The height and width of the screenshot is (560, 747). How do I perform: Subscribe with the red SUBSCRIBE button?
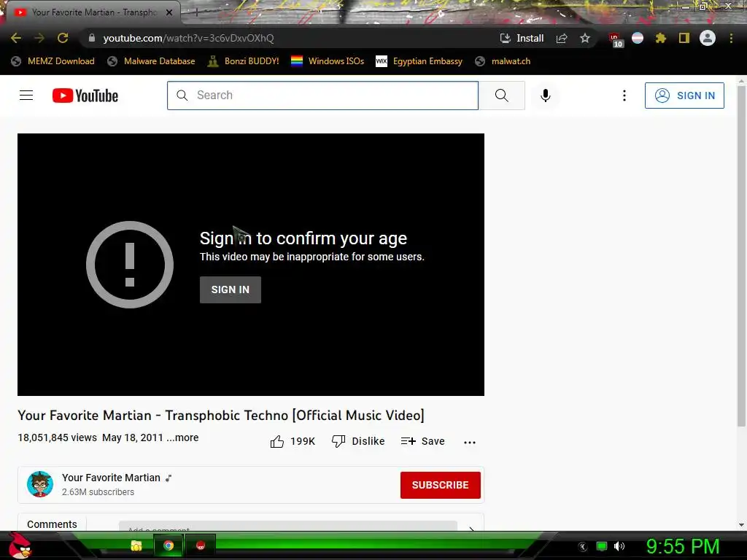tap(440, 485)
